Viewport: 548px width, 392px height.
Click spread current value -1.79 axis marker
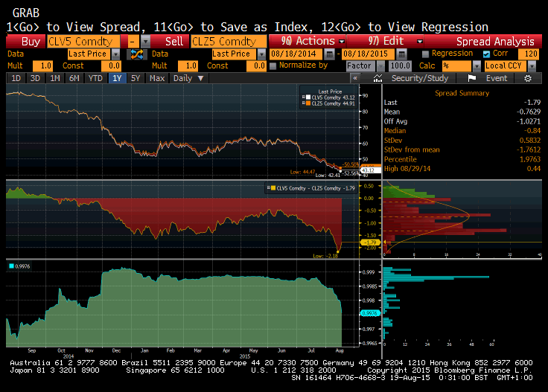coord(370,242)
